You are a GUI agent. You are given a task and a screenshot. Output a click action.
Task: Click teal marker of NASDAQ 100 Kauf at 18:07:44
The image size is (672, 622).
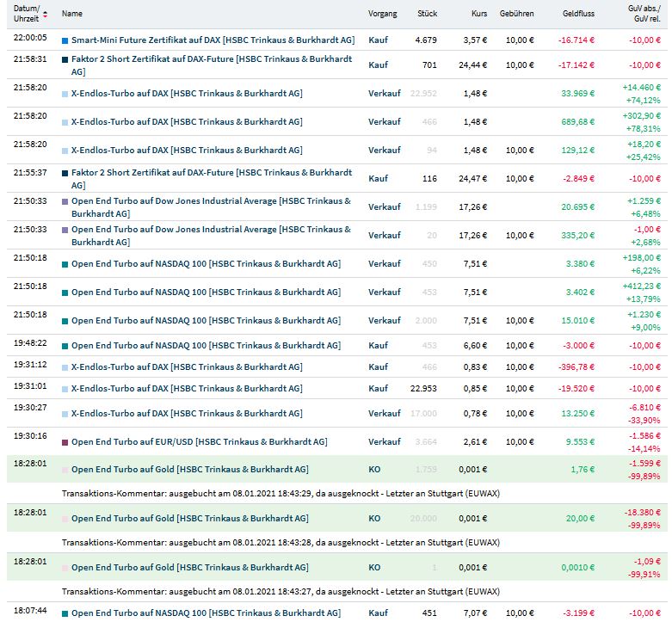click(x=65, y=614)
